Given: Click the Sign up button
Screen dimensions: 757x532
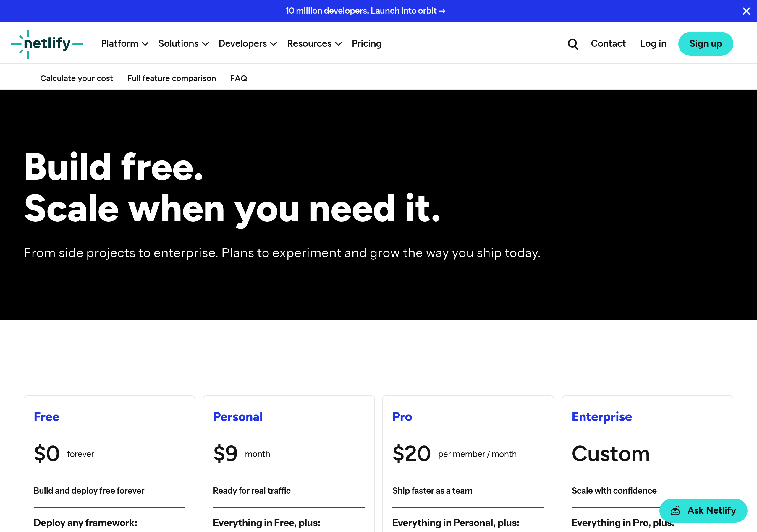Looking at the screenshot, I should point(706,43).
